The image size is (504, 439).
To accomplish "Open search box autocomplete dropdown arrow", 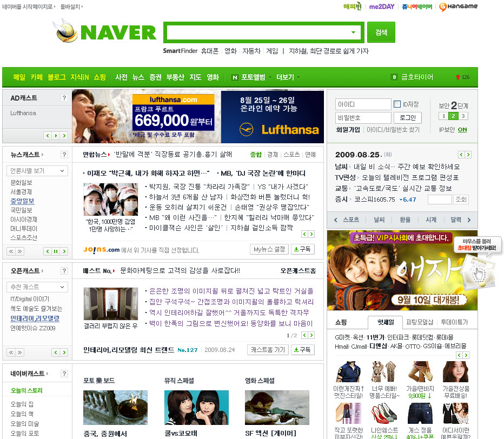I will 354,32.
